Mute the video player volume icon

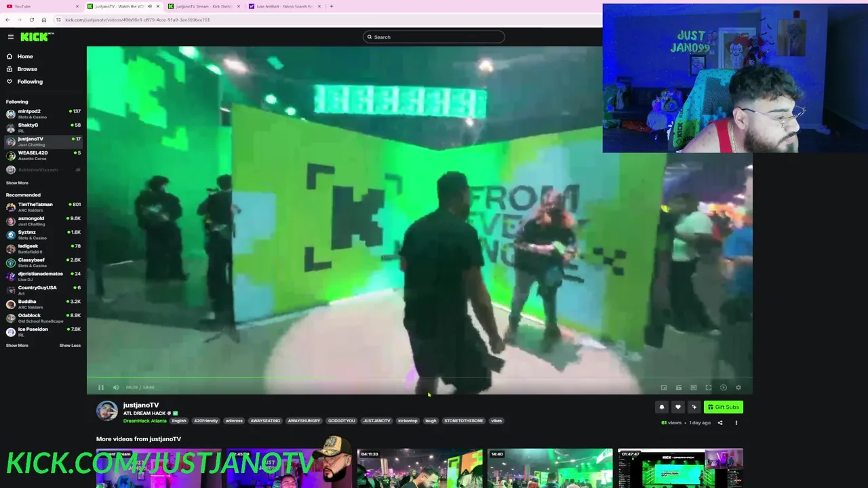[116, 388]
